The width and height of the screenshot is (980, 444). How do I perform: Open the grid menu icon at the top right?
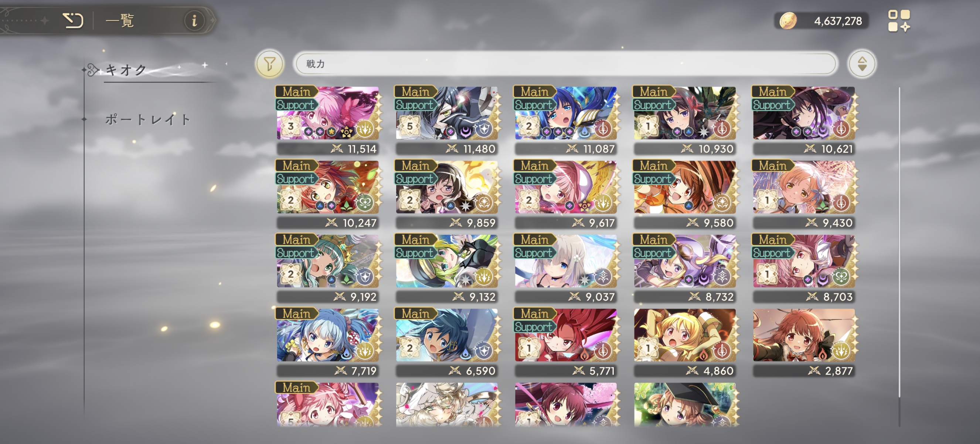[899, 21]
